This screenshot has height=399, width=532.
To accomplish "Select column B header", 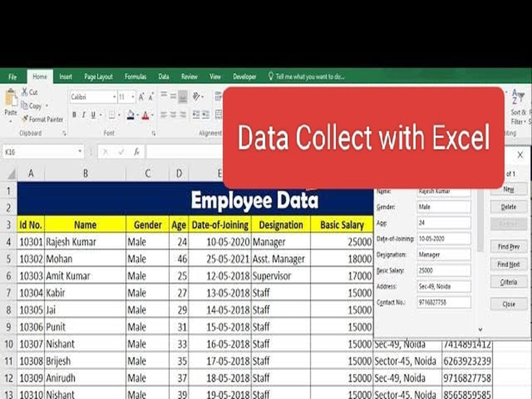I will pyautogui.click(x=85, y=174).
